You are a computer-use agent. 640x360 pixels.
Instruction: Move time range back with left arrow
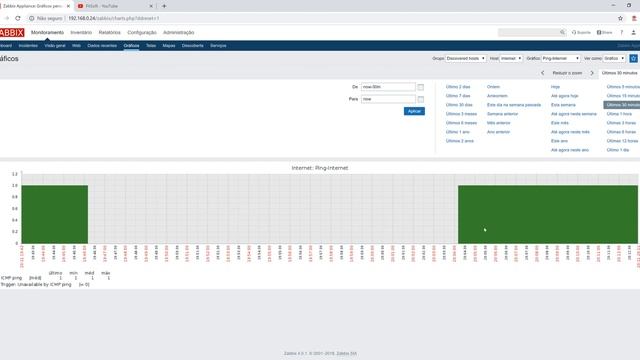coord(542,73)
